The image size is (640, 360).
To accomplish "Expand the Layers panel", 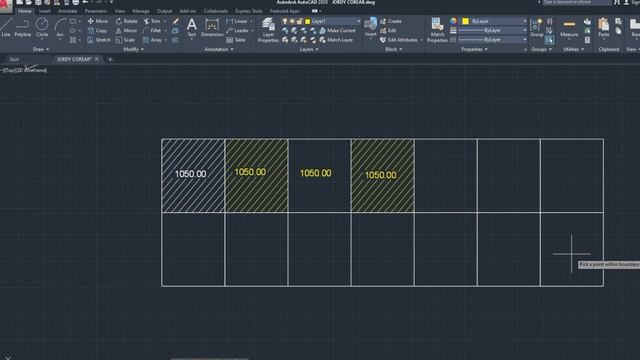I will coord(309,49).
